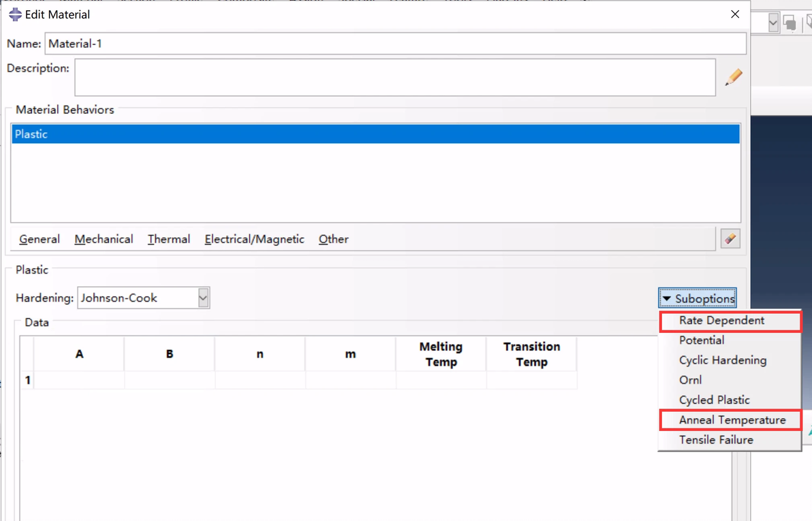The width and height of the screenshot is (812, 521).
Task: Open the Other menu
Action: pos(334,239)
